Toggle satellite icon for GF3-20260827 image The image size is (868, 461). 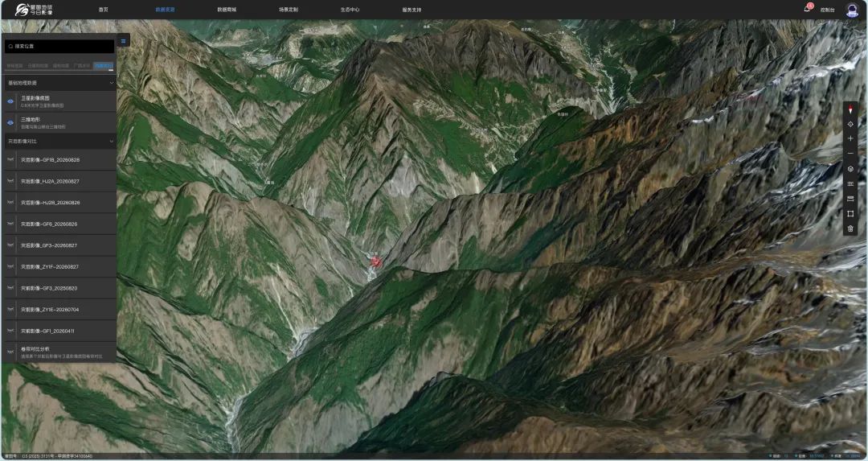[10, 245]
